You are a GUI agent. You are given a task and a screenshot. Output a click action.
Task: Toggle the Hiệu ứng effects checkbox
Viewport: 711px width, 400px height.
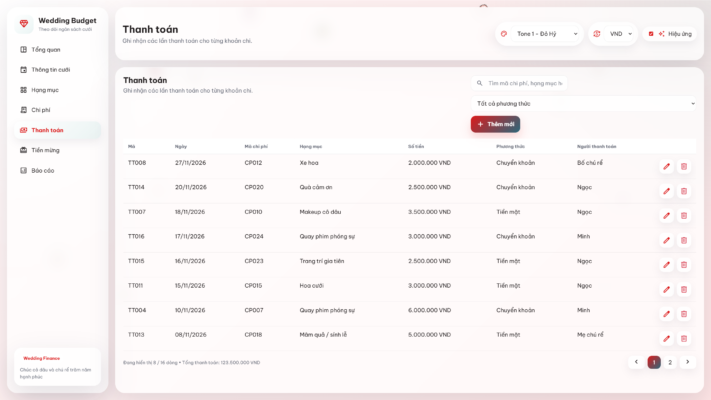pyautogui.click(x=651, y=34)
